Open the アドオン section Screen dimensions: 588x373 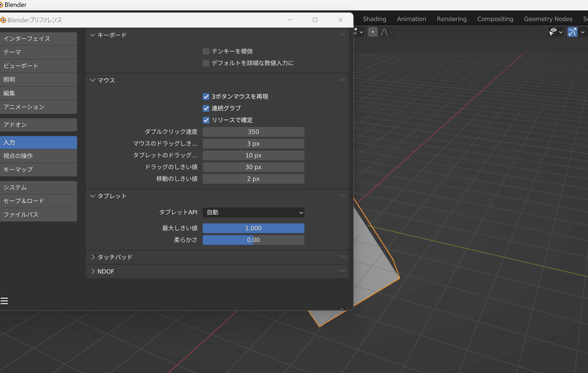[38, 125]
